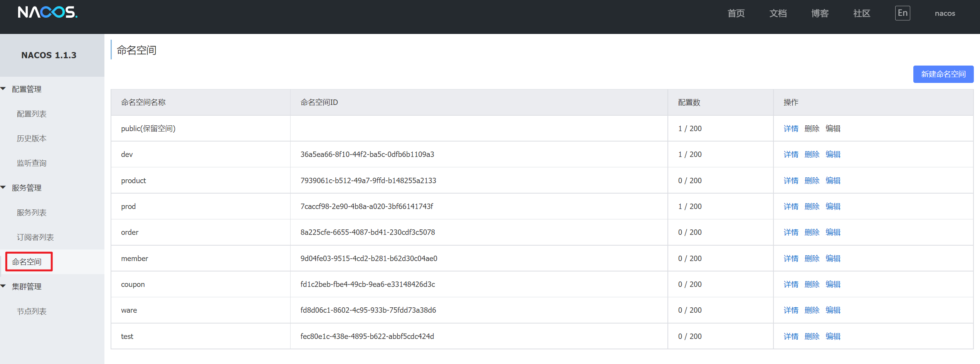Select product namespace ID 7939061c-b512-49a7-9ffd-b148255a2133
The image size is (980, 364).
pos(368,180)
